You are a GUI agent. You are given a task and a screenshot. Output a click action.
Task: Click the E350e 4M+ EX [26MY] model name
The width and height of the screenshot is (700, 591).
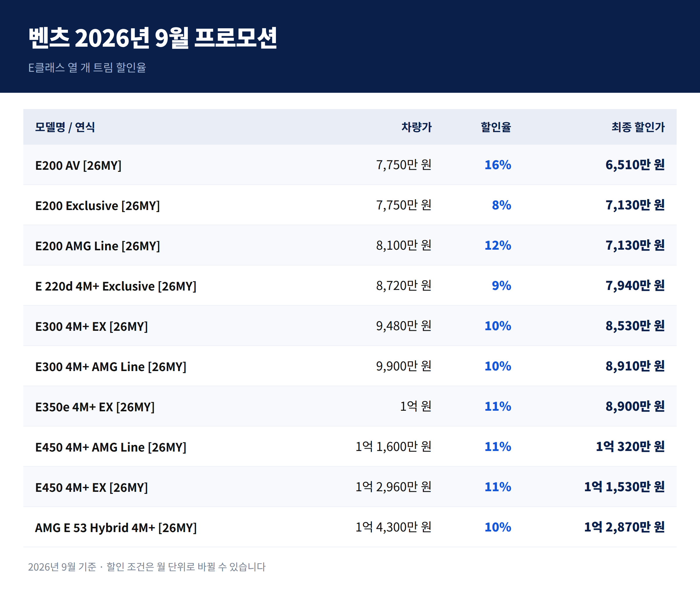[95, 407]
